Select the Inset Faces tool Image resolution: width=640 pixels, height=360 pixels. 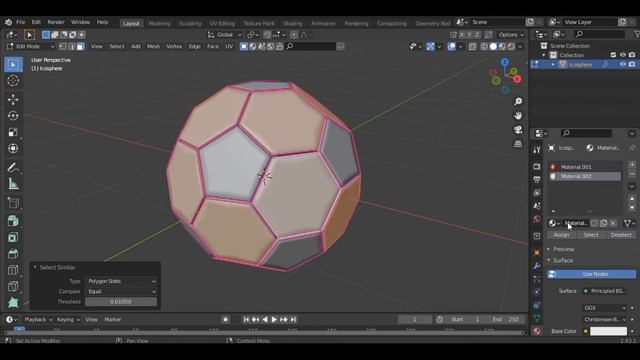pos(13,237)
